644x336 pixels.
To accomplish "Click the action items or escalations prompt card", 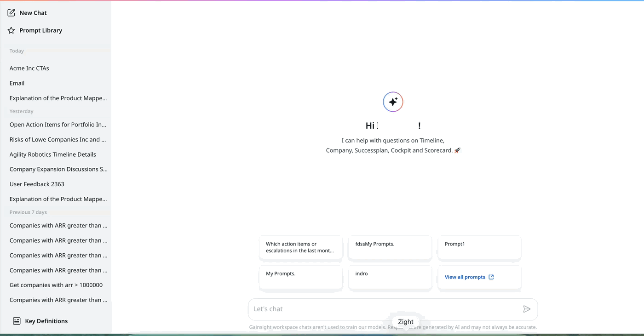I will [x=300, y=247].
